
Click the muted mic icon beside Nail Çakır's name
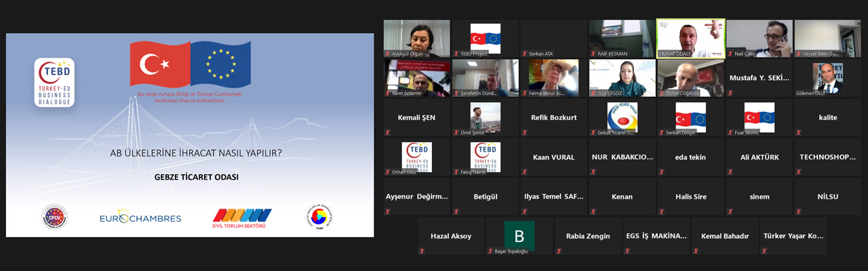pos(730,54)
